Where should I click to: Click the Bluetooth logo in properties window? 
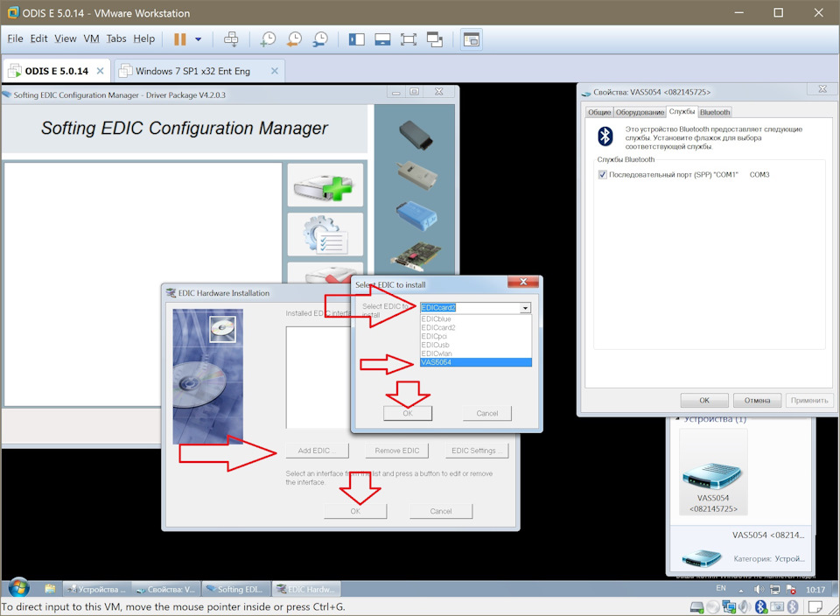(x=605, y=136)
